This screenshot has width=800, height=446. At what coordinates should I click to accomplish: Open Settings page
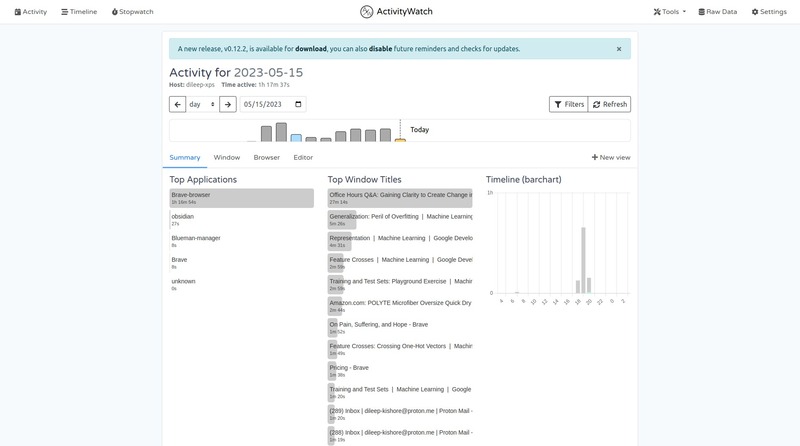tap(769, 12)
